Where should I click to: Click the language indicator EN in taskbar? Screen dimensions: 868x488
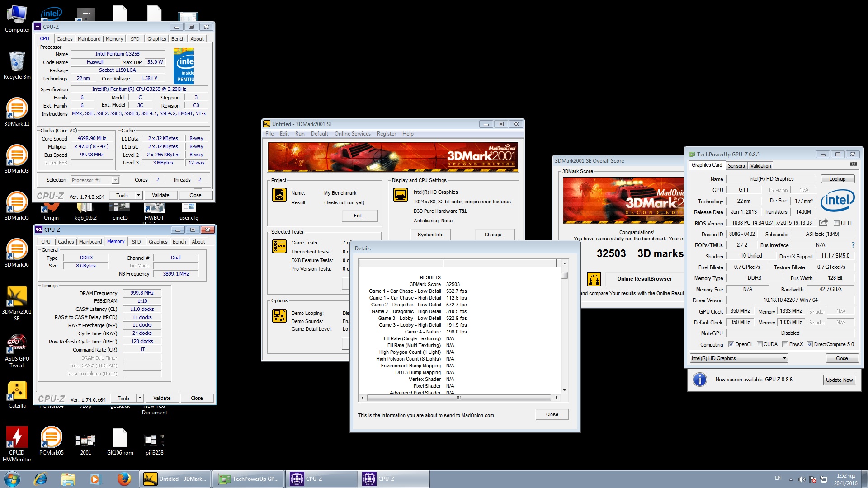778,478
